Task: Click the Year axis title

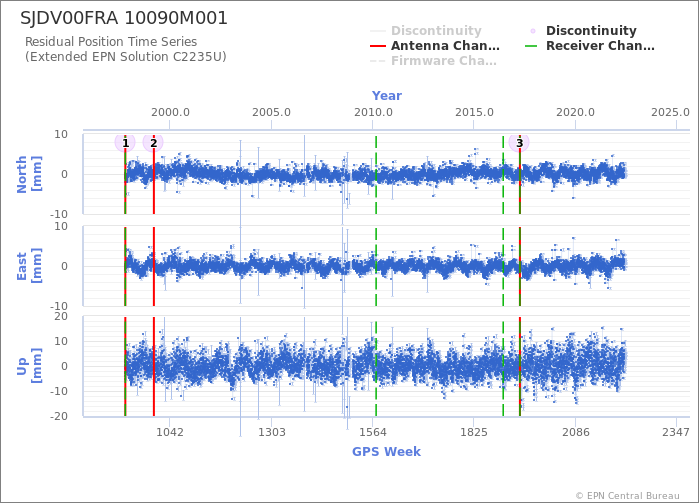Action: (x=387, y=96)
